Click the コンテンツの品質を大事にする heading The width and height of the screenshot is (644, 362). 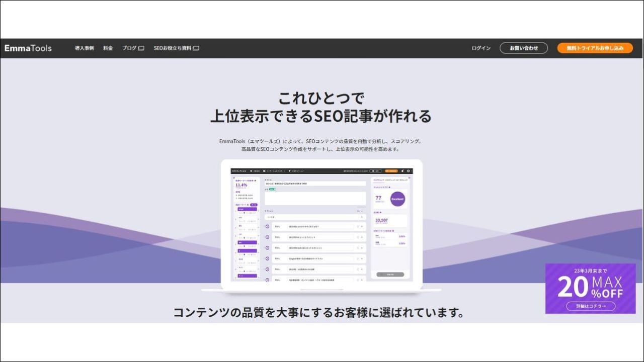[x=318, y=312]
